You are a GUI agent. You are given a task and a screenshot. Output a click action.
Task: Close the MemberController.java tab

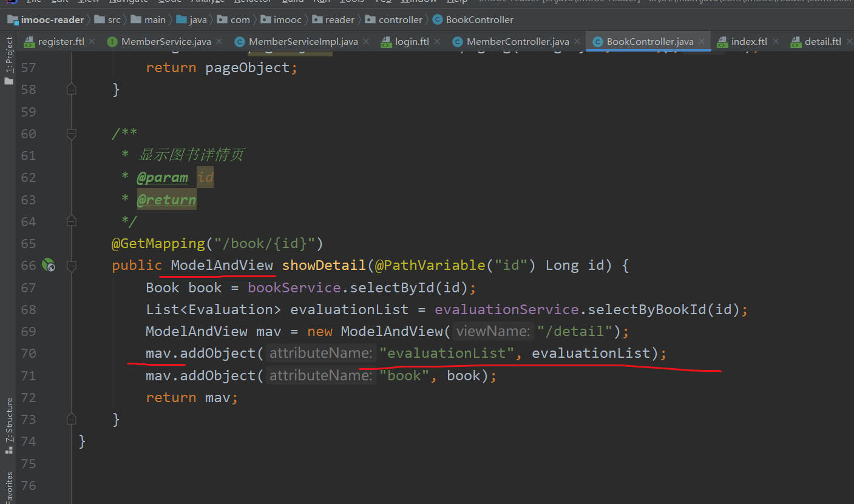coord(577,41)
